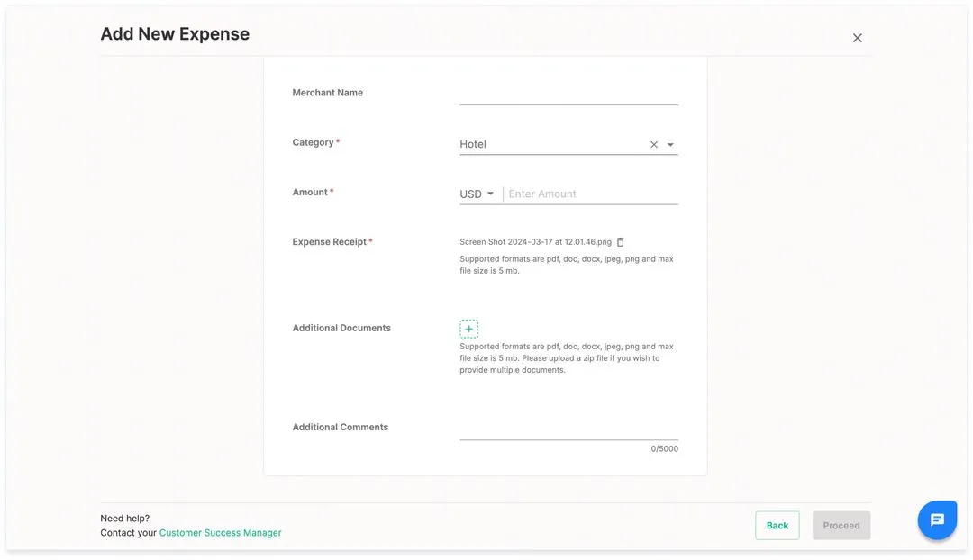Click the Need help? text

click(124, 519)
